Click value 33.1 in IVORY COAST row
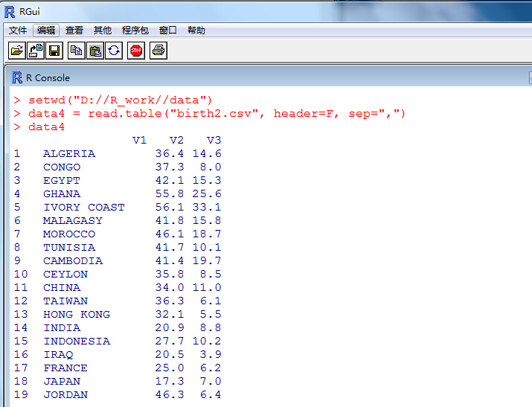The width and height of the screenshot is (532, 407). click(x=207, y=208)
